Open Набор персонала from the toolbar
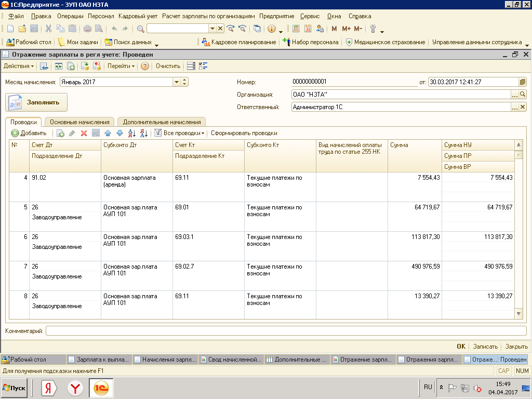 tap(311, 42)
